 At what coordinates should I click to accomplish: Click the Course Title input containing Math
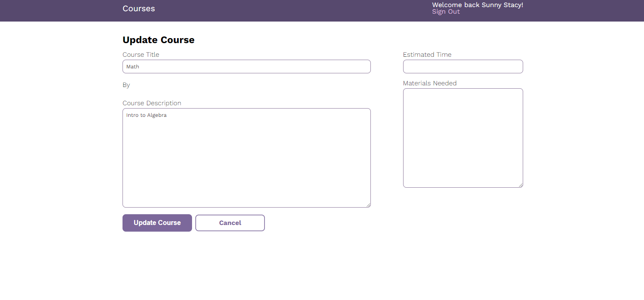247,67
